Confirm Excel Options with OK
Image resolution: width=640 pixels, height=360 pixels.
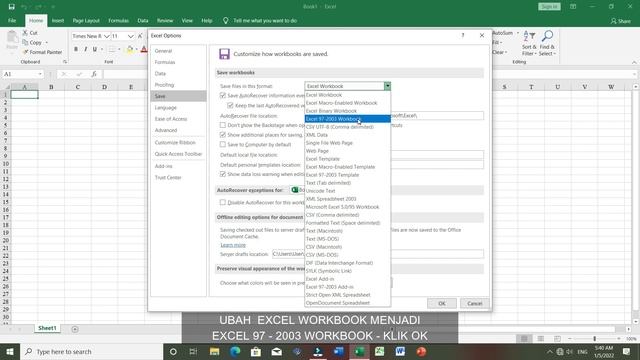pyautogui.click(x=442, y=303)
